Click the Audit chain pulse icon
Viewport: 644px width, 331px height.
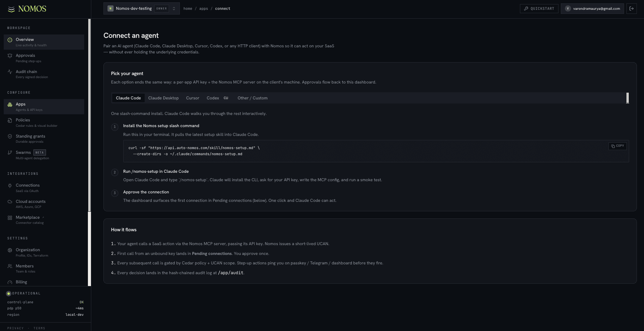pyautogui.click(x=10, y=72)
